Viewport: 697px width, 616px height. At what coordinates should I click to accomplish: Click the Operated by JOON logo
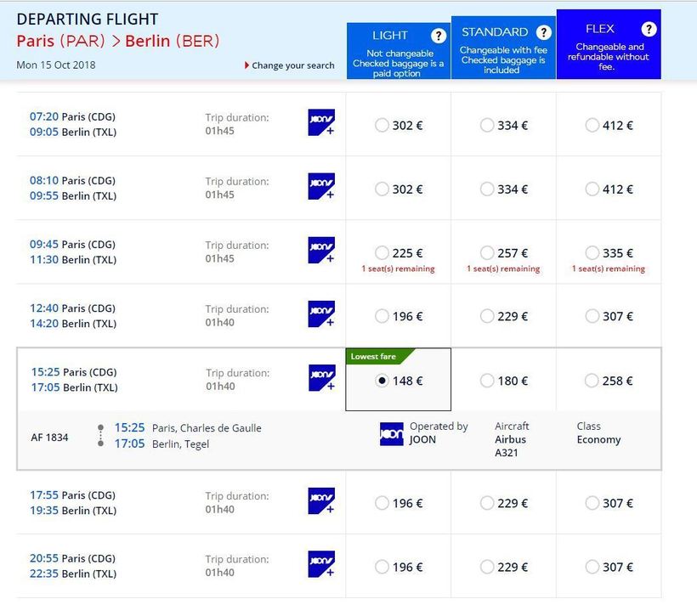[x=391, y=434]
